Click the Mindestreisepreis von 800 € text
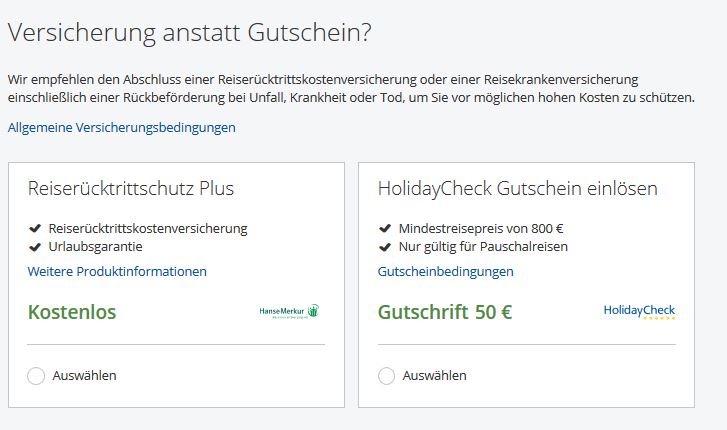Screen dimensions: 727x430 [x=481, y=229]
